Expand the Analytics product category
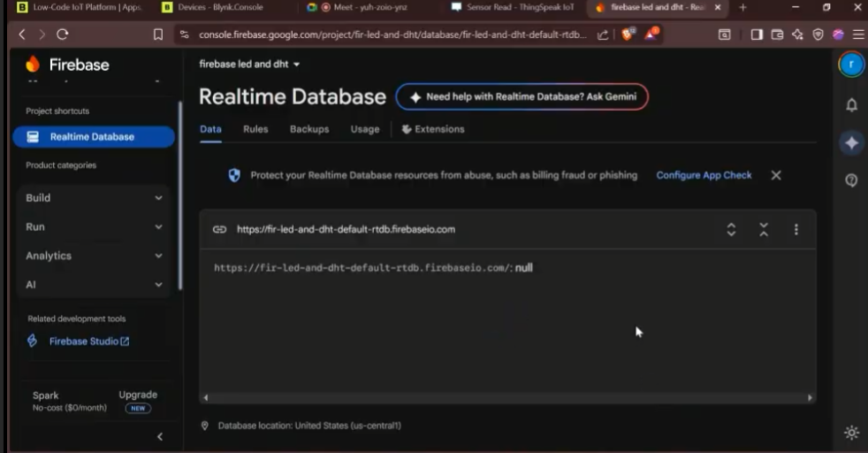This screenshot has width=868, height=453. 94,256
